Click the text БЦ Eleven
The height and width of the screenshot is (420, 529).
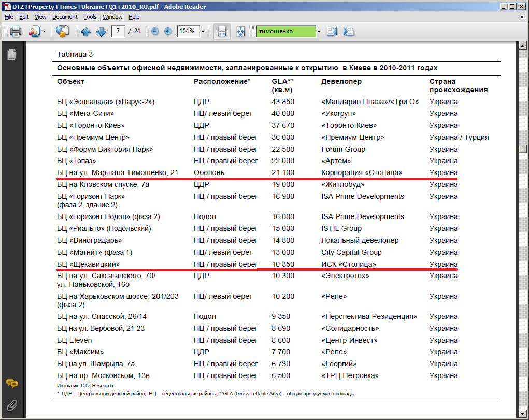[x=74, y=340]
